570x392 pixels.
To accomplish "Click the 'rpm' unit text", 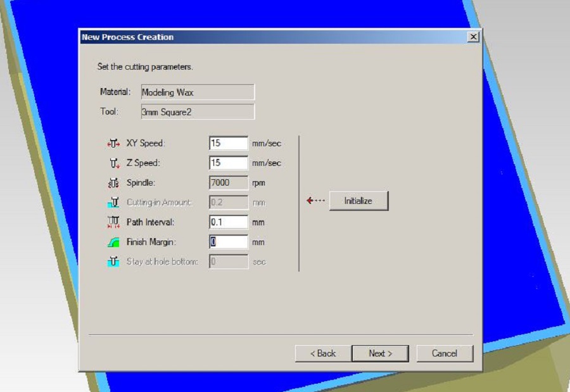I will (x=258, y=183).
